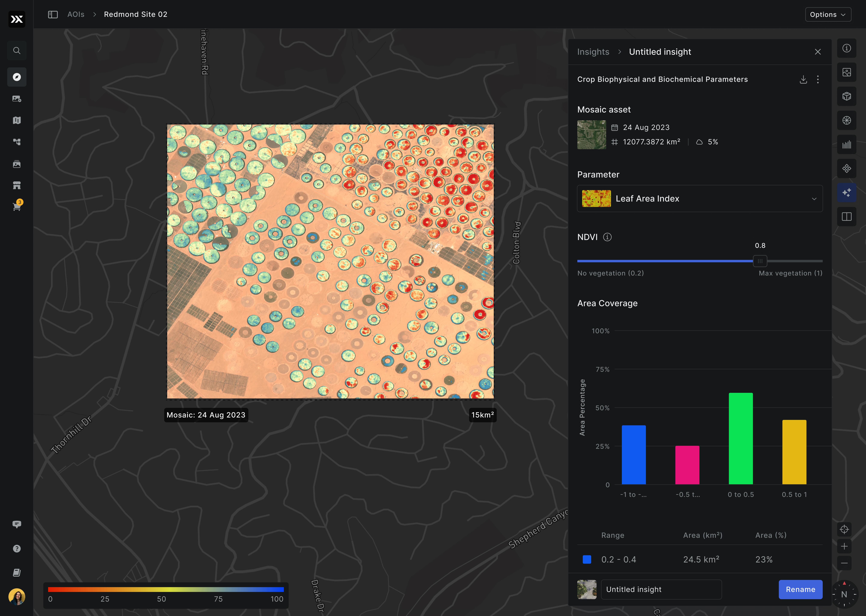Select the yellow 0.5 to 1 chart bar
This screenshot has height=616, width=866.
(x=794, y=452)
